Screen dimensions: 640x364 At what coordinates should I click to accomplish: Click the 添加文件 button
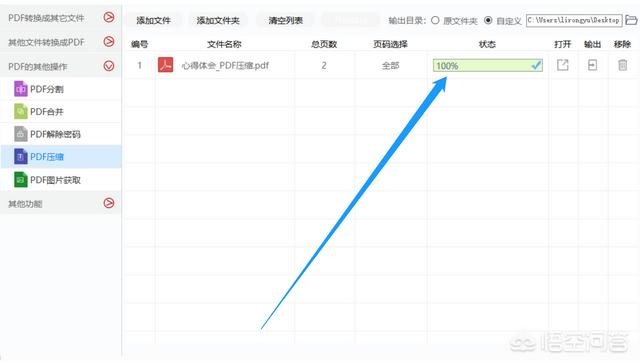coord(153,20)
